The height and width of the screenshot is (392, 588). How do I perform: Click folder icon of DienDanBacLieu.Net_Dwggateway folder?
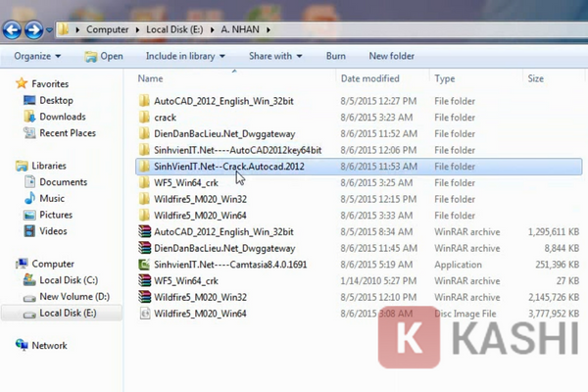point(144,133)
